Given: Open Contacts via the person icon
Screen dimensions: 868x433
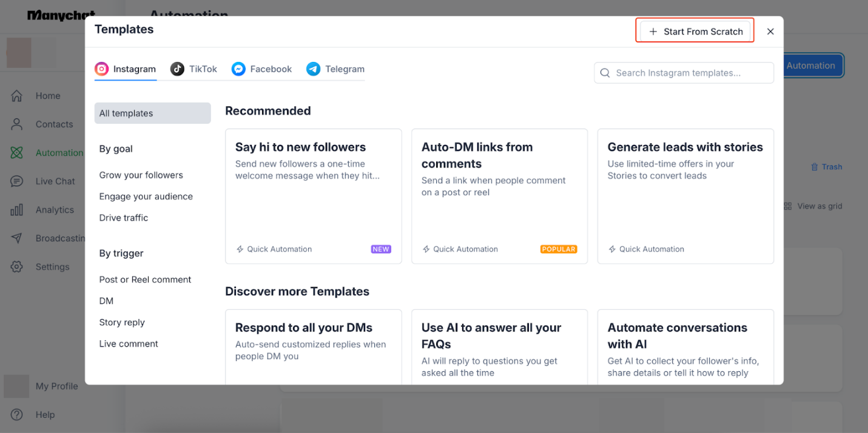Looking at the screenshot, I should coord(17,124).
